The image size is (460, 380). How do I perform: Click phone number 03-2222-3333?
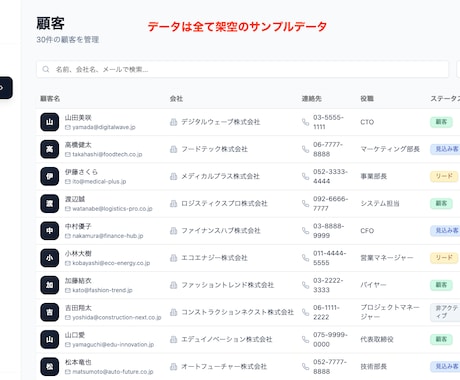[x=328, y=285]
